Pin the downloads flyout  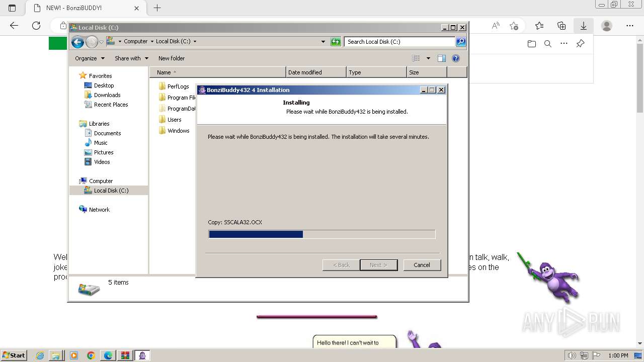coord(580,44)
